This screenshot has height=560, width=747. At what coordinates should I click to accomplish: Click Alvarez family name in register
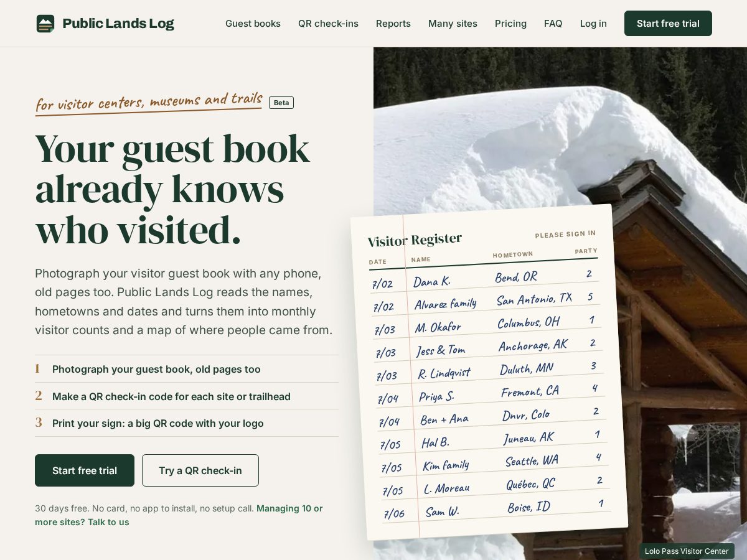click(445, 304)
